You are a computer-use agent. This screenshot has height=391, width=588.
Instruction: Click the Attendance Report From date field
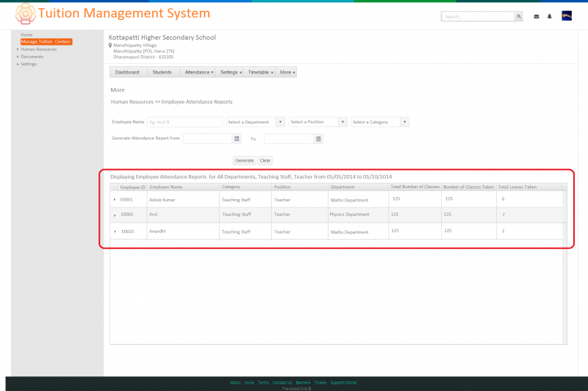tap(208, 139)
